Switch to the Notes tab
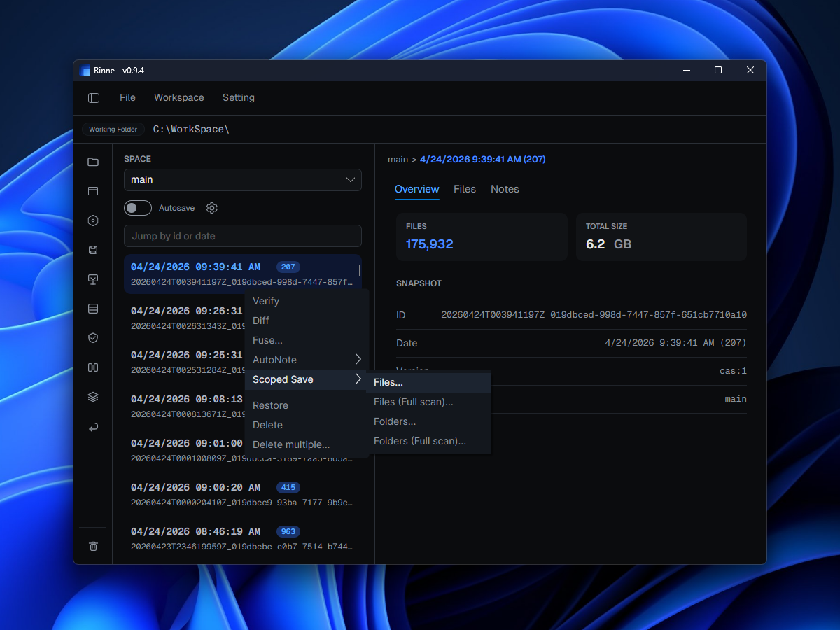This screenshot has height=630, width=840. [505, 189]
